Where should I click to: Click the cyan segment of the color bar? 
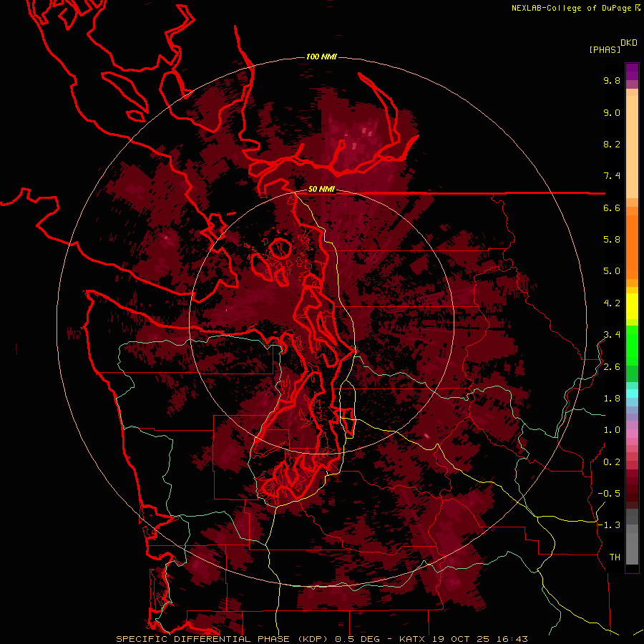click(632, 394)
